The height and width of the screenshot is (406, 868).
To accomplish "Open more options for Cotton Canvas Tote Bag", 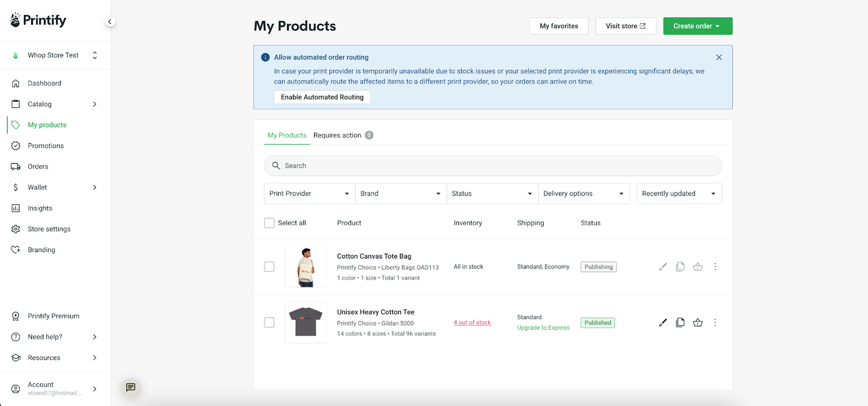I will (x=715, y=267).
